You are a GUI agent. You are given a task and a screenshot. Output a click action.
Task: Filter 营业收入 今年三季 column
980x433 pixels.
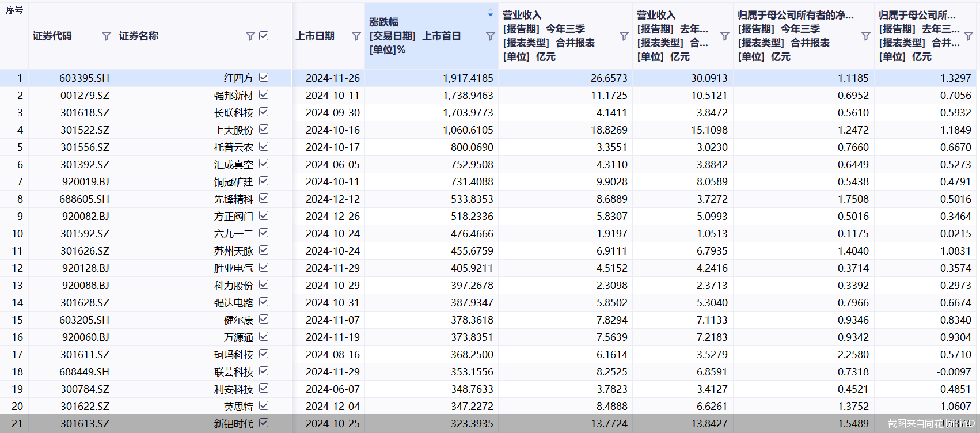click(624, 36)
